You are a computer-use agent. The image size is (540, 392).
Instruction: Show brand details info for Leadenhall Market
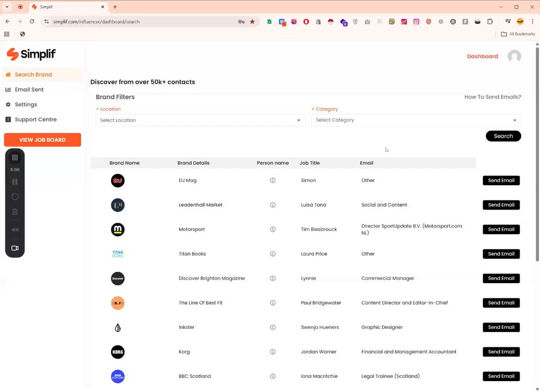[x=273, y=205]
